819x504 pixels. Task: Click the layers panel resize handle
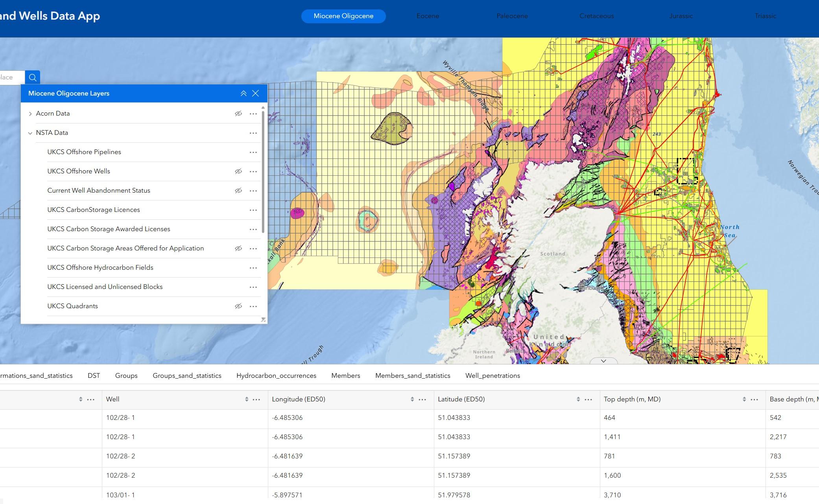pos(263,320)
